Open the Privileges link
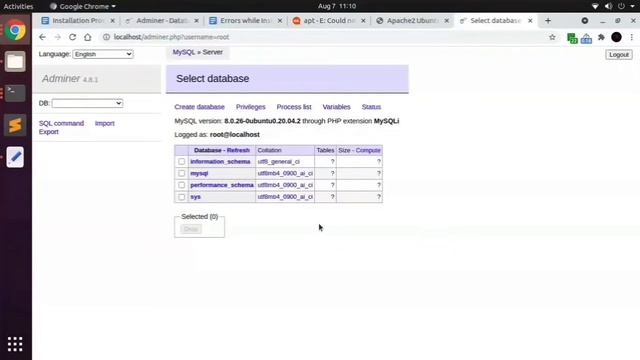The height and width of the screenshot is (360, 640). [x=251, y=107]
